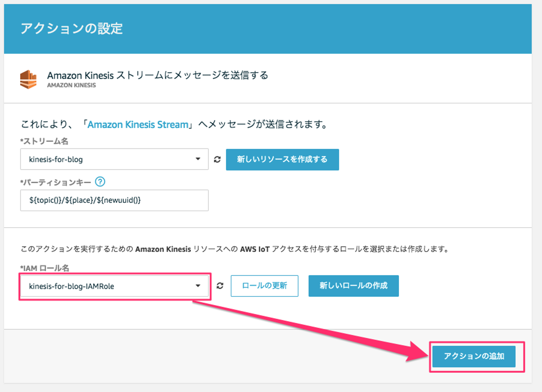Refresh the IAM role name list
542x392 pixels.
point(220,286)
